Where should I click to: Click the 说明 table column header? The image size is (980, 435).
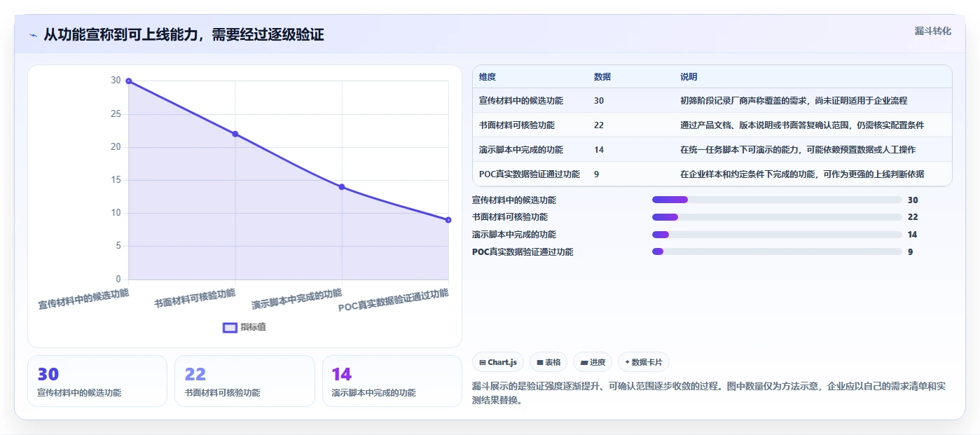tap(689, 77)
